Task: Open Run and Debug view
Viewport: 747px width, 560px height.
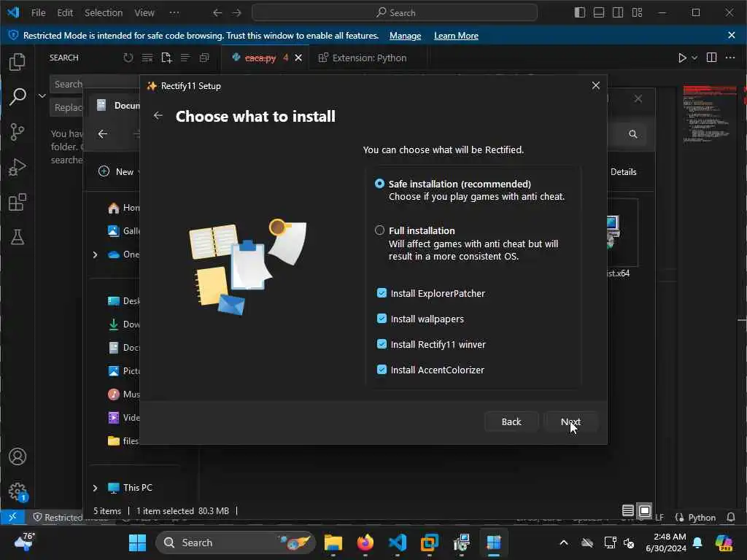Action: tap(18, 167)
